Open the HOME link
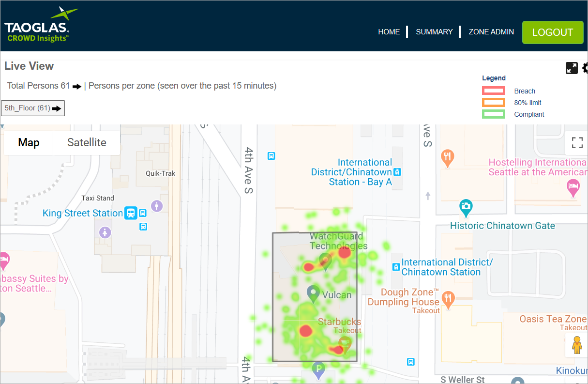The image size is (588, 384). (x=389, y=31)
